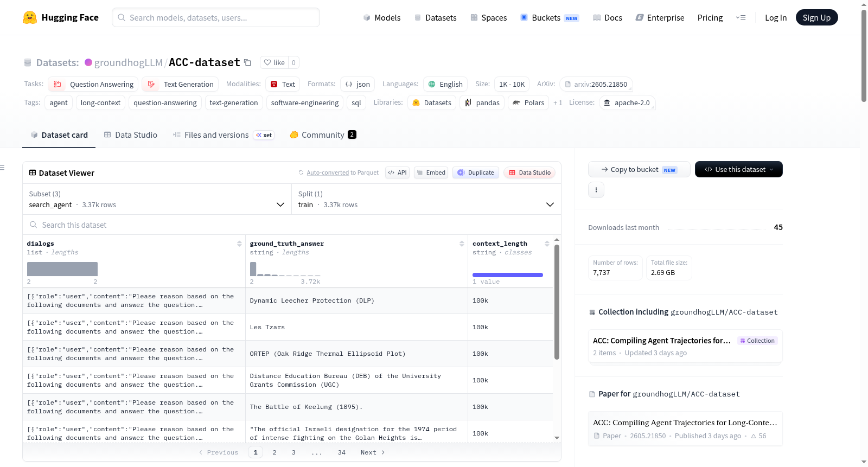Click the context_length classes bar
The height and width of the screenshot is (467, 868).
[x=508, y=275]
